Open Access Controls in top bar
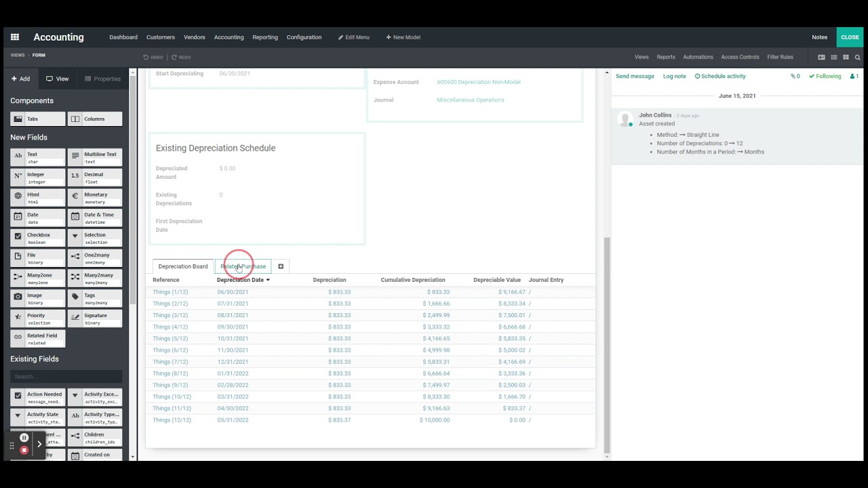This screenshot has width=868, height=488. pos(740,58)
